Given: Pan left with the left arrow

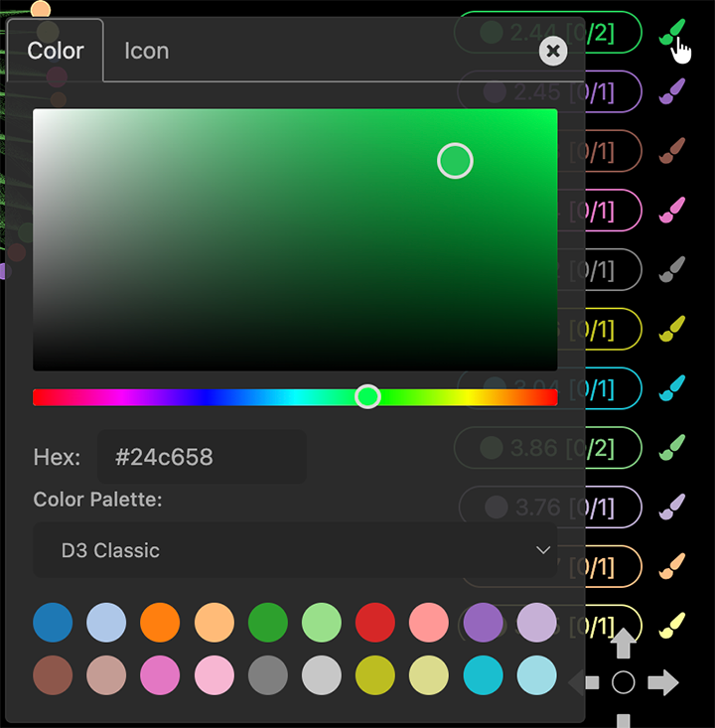Looking at the screenshot, I should (x=584, y=682).
